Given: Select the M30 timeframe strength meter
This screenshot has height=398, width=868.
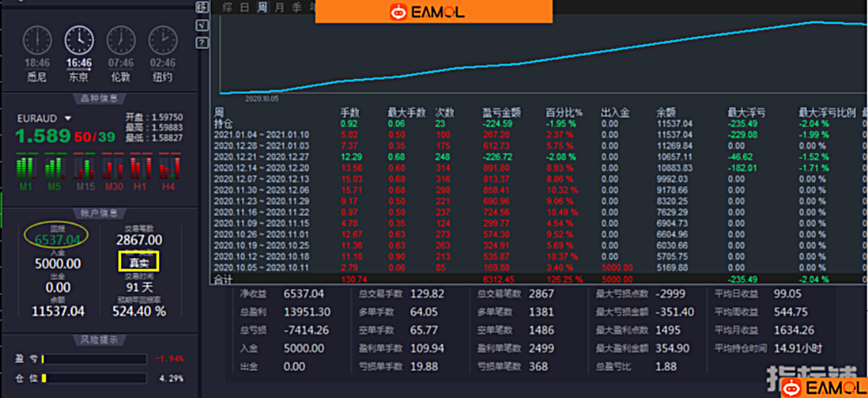Looking at the screenshot, I should pyautogui.click(x=112, y=171).
